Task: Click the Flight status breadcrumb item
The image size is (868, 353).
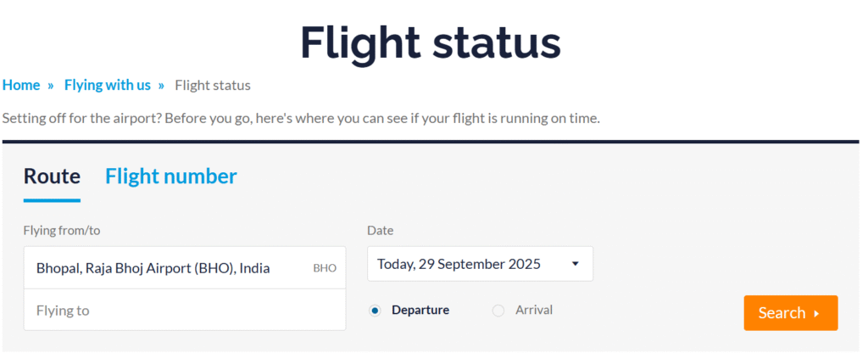Action: click(x=213, y=85)
